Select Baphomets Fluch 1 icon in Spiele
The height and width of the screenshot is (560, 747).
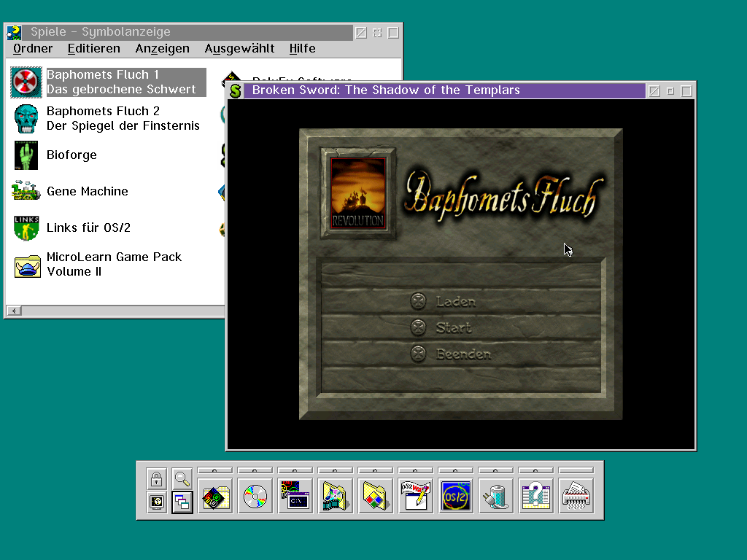(26, 82)
